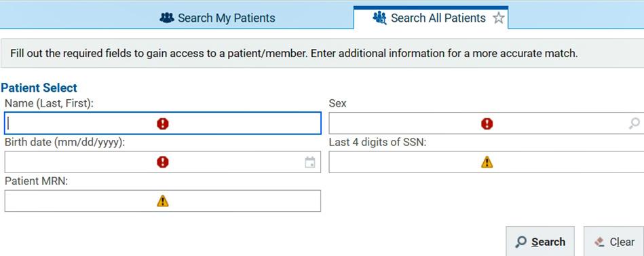
Task: Click the people-search icon on Search All Patients tab
Action: point(379,18)
